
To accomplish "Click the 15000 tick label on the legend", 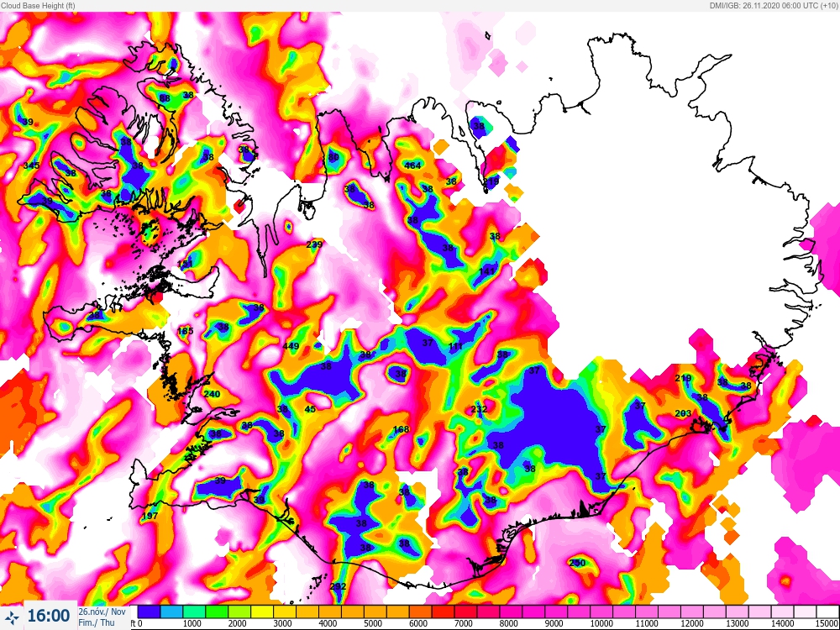I will tap(827, 624).
